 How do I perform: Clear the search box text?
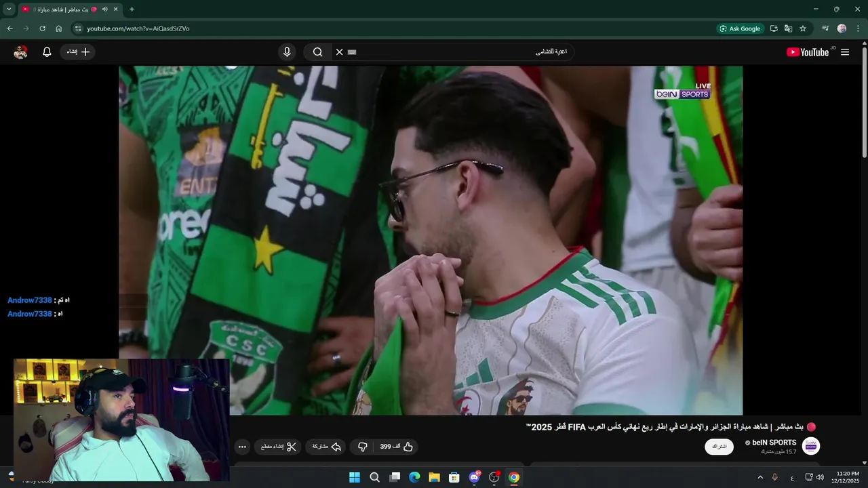coord(340,52)
